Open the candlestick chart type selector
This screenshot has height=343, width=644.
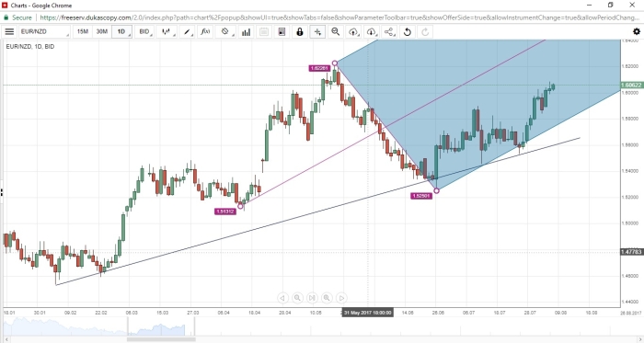[167, 31]
